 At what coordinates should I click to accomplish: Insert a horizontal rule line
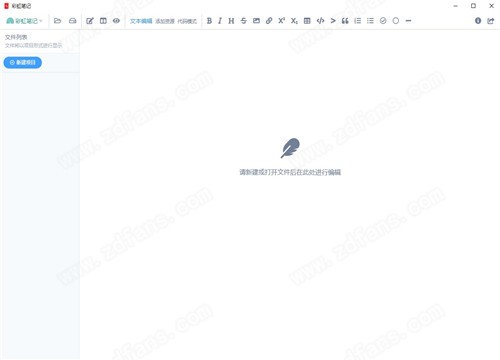pos(408,21)
